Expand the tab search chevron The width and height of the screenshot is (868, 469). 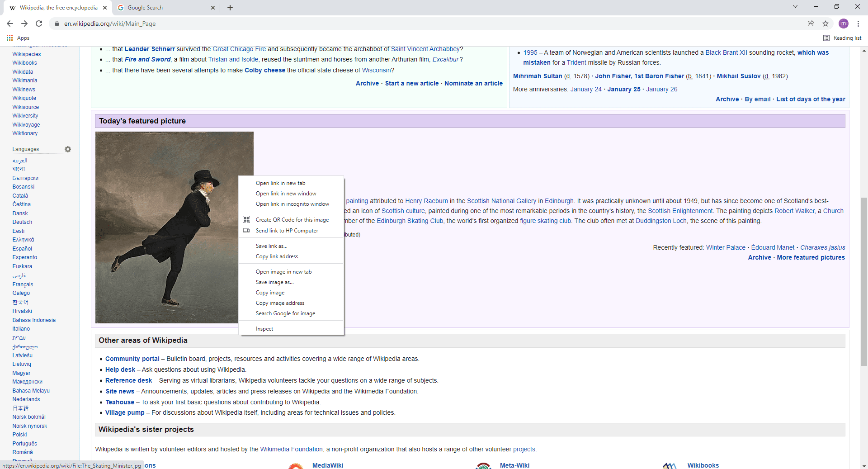[x=795, y=6]
